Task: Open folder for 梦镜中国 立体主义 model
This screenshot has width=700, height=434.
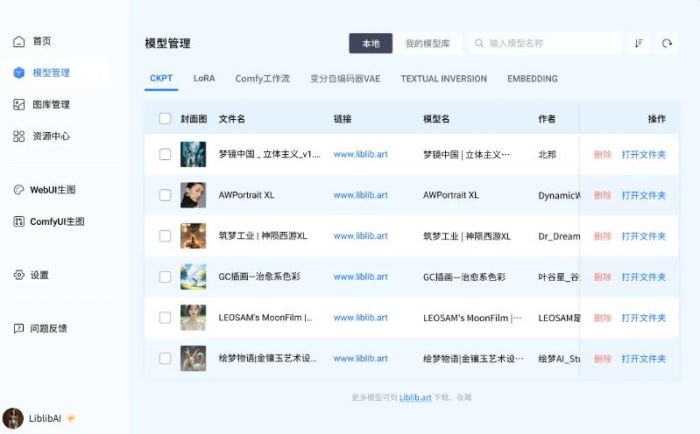Action: (644, 154)
